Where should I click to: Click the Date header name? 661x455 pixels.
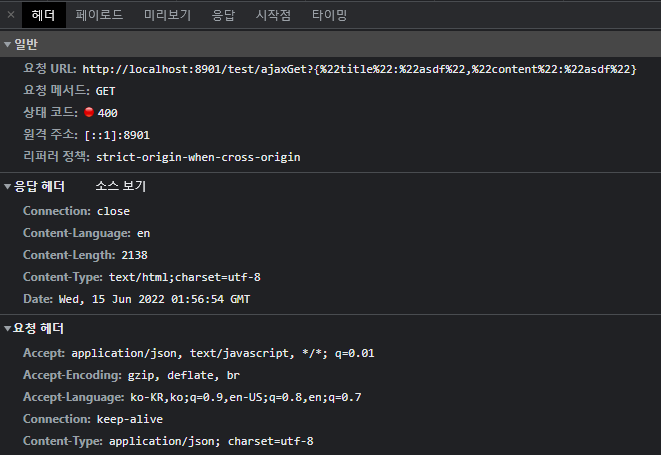coord(38,299)
